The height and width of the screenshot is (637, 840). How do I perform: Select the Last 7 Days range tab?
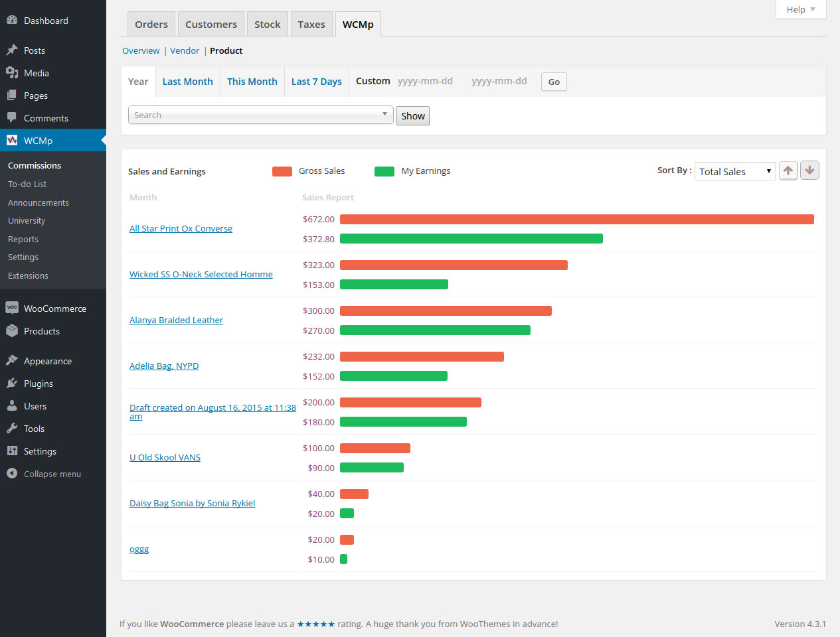[316, 82]
